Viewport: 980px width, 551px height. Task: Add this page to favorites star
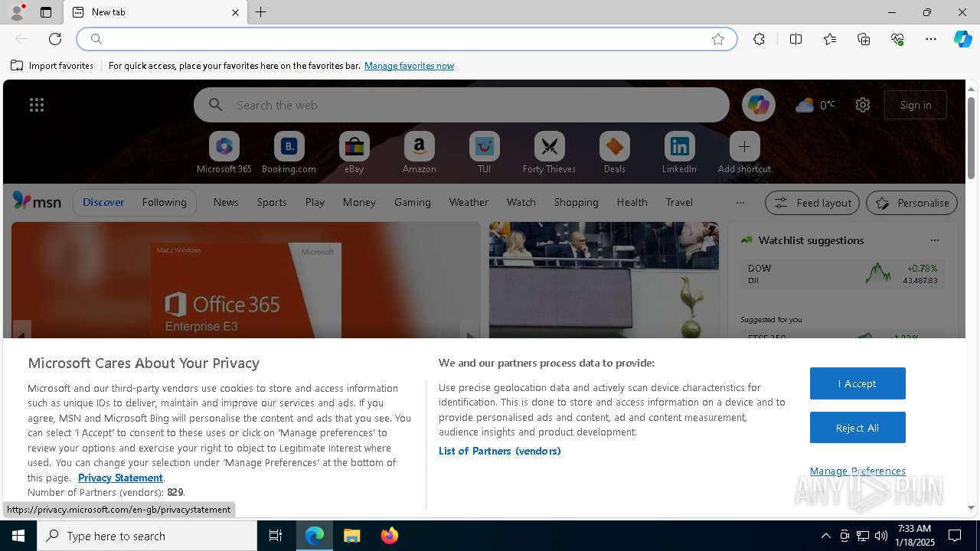coord(718,39)
